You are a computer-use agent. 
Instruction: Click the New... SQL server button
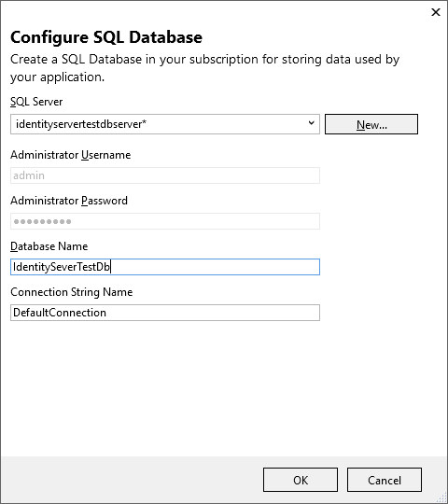[x=371, y=124]
